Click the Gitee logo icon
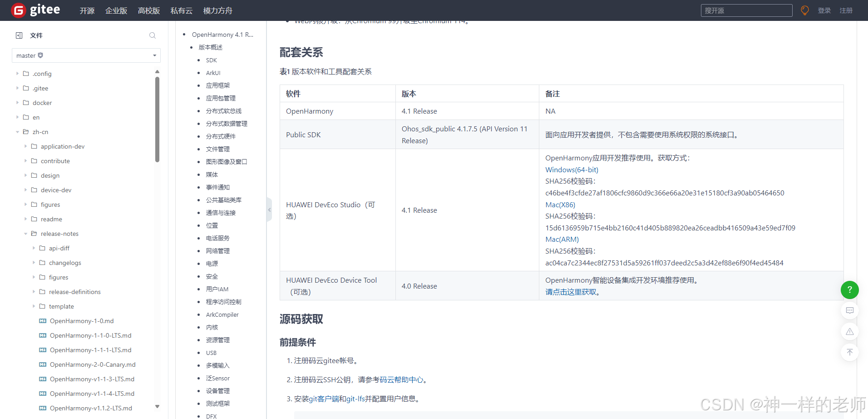Screen dimensions: 868x419 click(19, 10)
